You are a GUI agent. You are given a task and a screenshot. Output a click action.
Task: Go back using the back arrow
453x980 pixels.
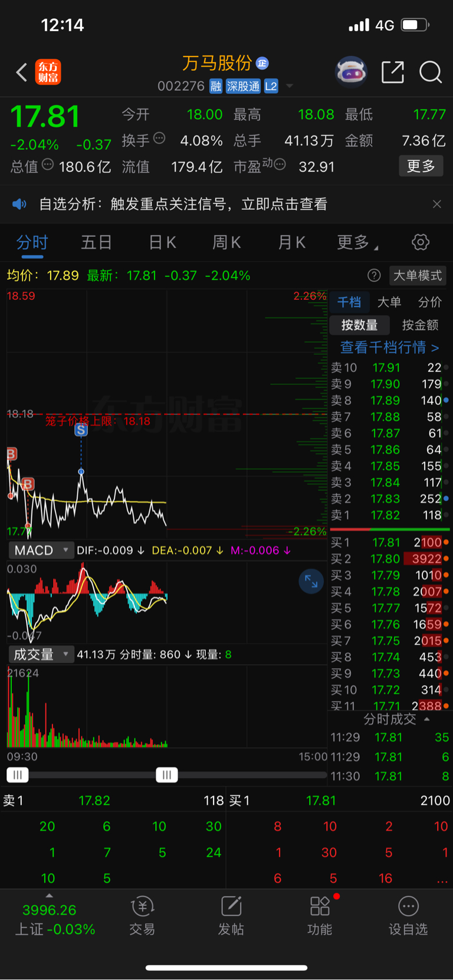point(22,72)
